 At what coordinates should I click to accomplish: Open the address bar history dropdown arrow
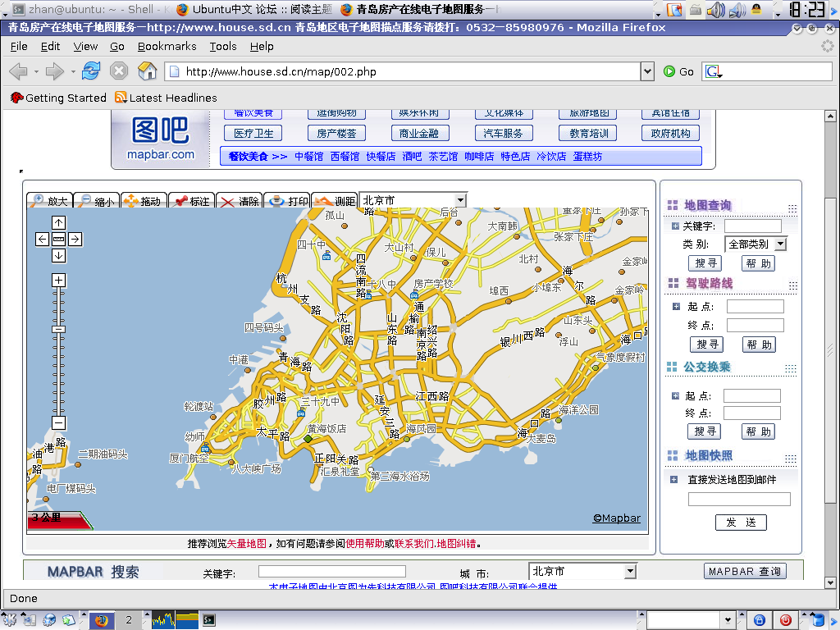point(647,71)
